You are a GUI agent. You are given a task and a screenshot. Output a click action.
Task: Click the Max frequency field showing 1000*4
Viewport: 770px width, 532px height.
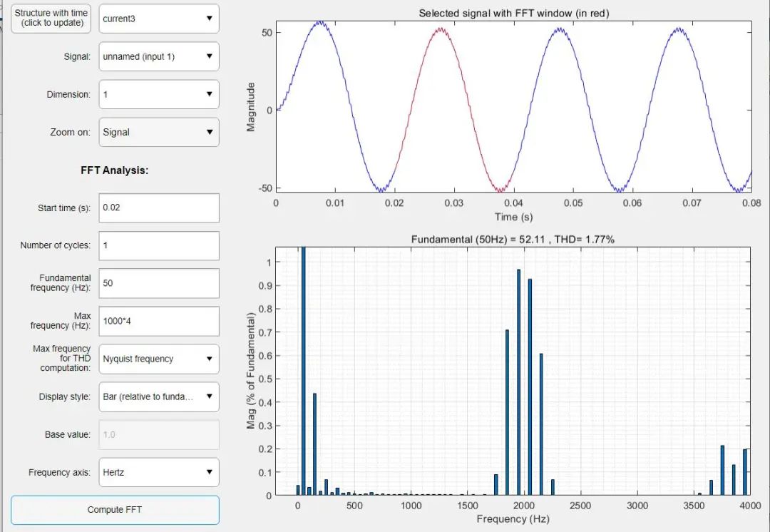(x=158, y=321)
